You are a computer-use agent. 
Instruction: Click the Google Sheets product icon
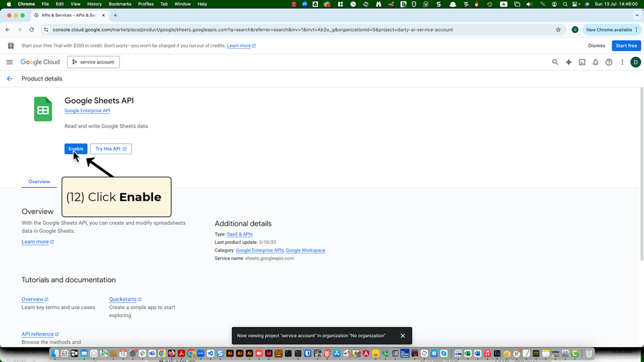point(43,109)
